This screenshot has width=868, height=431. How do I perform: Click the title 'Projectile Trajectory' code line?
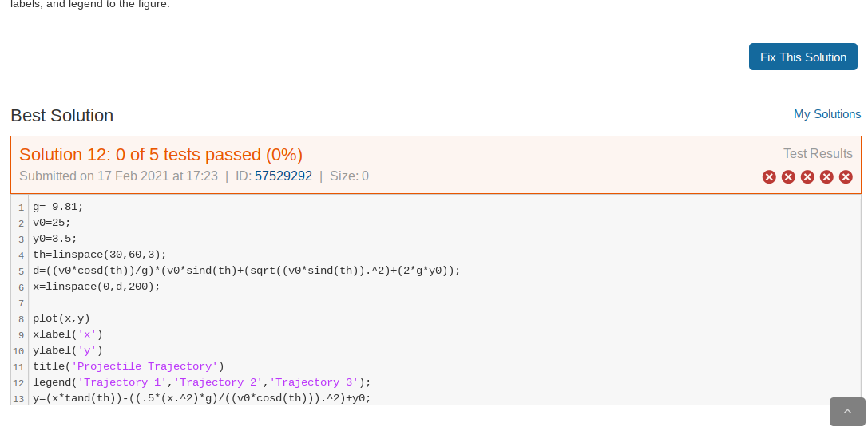(x=128, y=366)
